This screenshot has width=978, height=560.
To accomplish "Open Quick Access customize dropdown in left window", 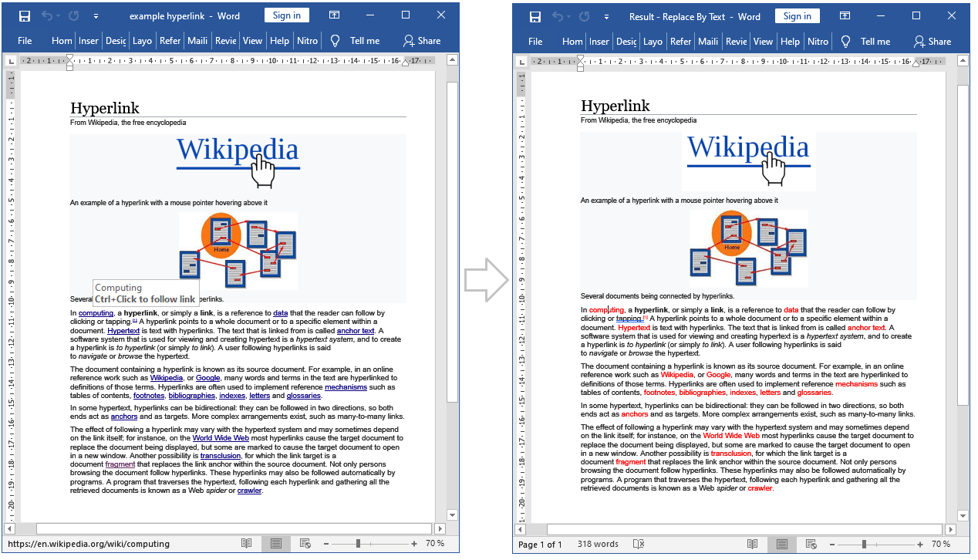I will 96,16.
